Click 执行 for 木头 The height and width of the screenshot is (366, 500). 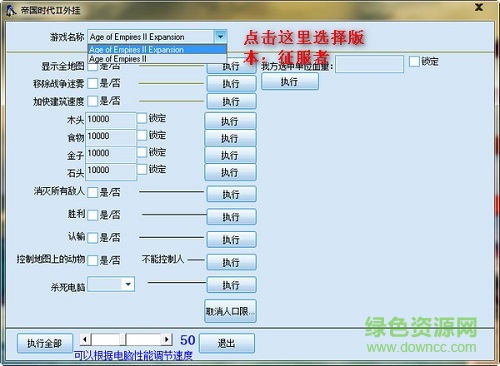pos(230,121)
